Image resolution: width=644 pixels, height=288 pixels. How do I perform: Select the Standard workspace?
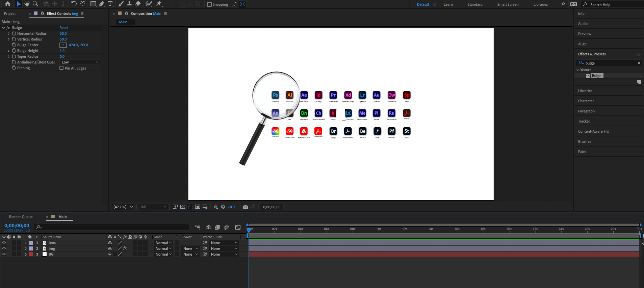475,4
